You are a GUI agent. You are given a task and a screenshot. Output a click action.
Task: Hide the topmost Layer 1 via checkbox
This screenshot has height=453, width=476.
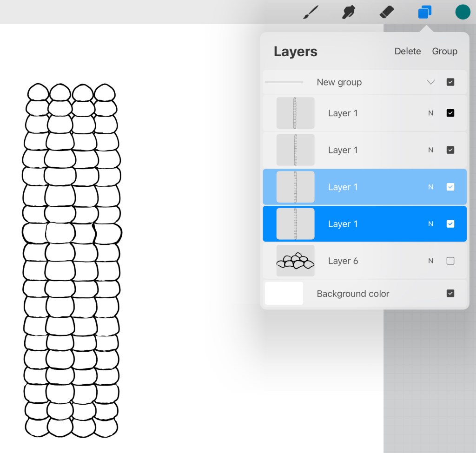pyautogui.click(x=450, y=113)
